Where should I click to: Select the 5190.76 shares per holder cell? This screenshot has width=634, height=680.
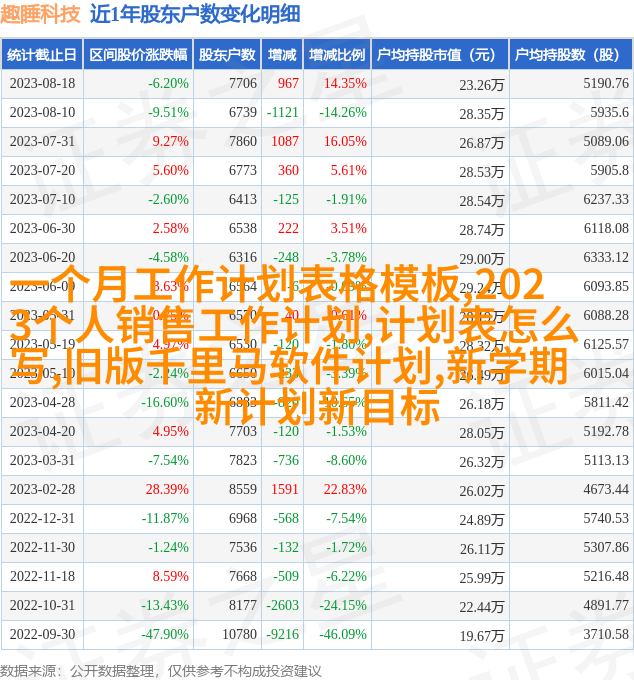[x=606, y=84]
